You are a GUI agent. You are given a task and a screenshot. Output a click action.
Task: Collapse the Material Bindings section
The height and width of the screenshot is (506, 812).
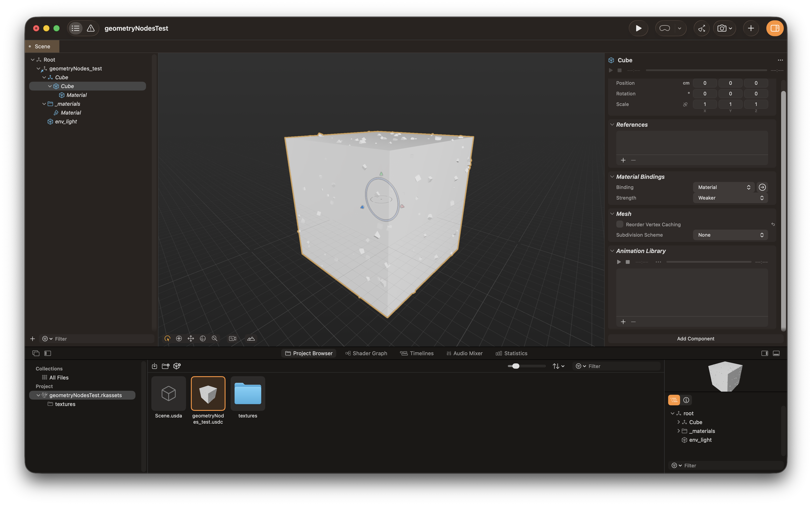click(612, 177)
